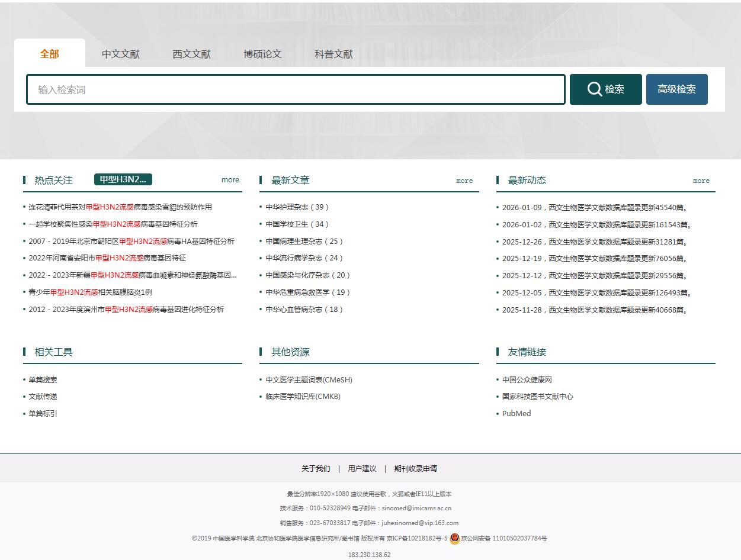Click more beside 最新文章

464,181
